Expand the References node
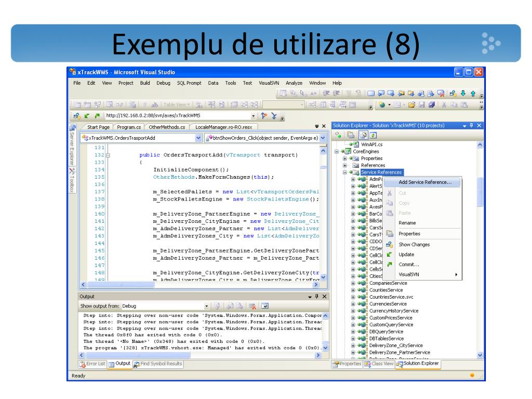 [x=345, y=166]
